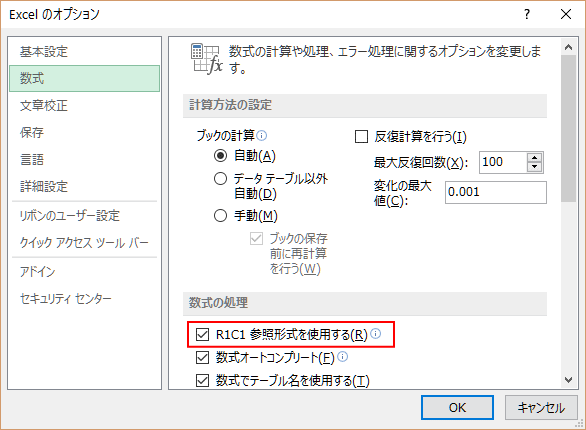The height and width of the screenshot is (430, 586).
Task: Click the OK button
Action: tap(457, 408)
